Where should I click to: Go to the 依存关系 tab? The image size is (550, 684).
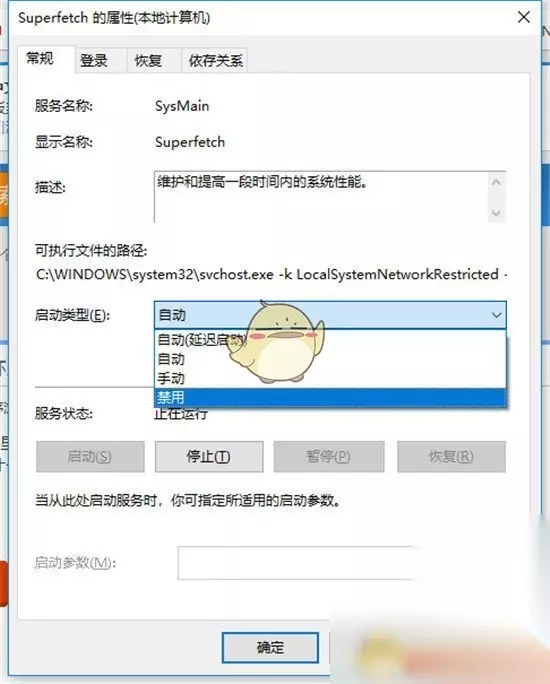click(215, 60)
